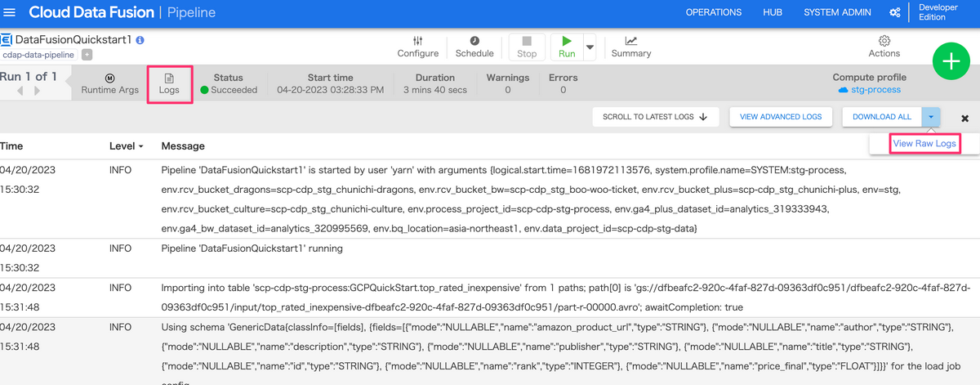Image resolution: width=980 pixels, height=385 pixels.
Task: Click the stg-process compute profile link
Action: [x=870, y=90]
